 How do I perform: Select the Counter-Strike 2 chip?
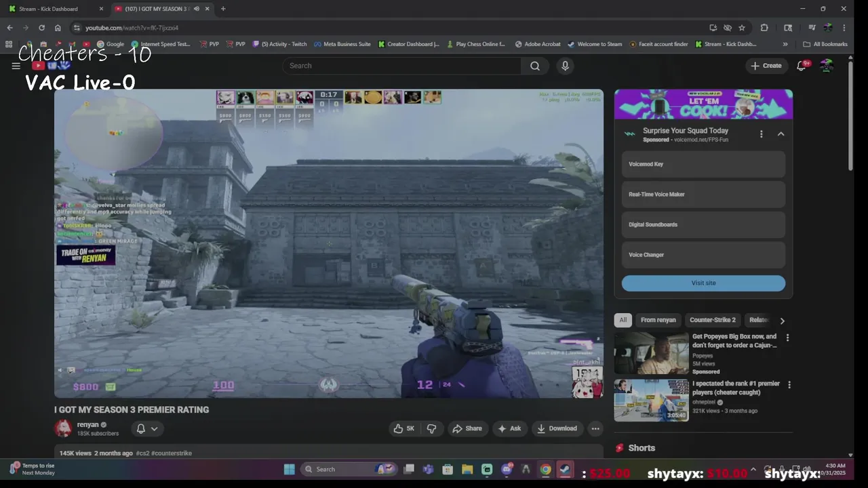point(712,320)
